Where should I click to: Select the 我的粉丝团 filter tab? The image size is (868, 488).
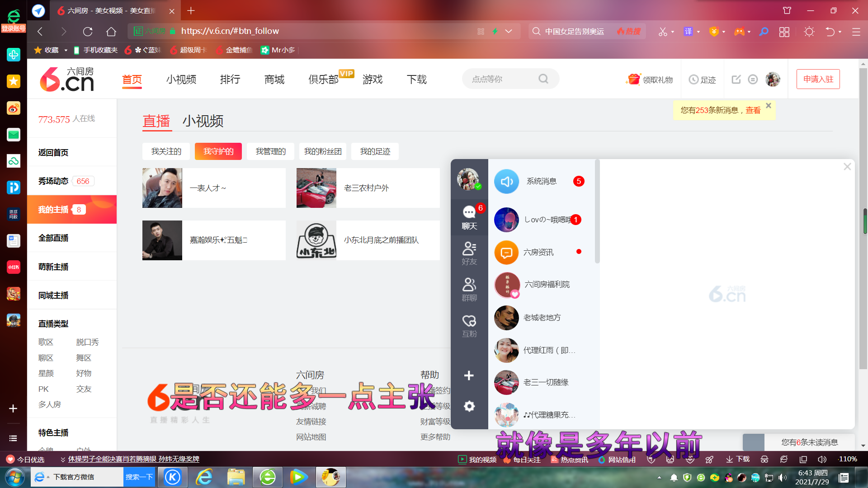pyautogui.click(x=323, y=151)
